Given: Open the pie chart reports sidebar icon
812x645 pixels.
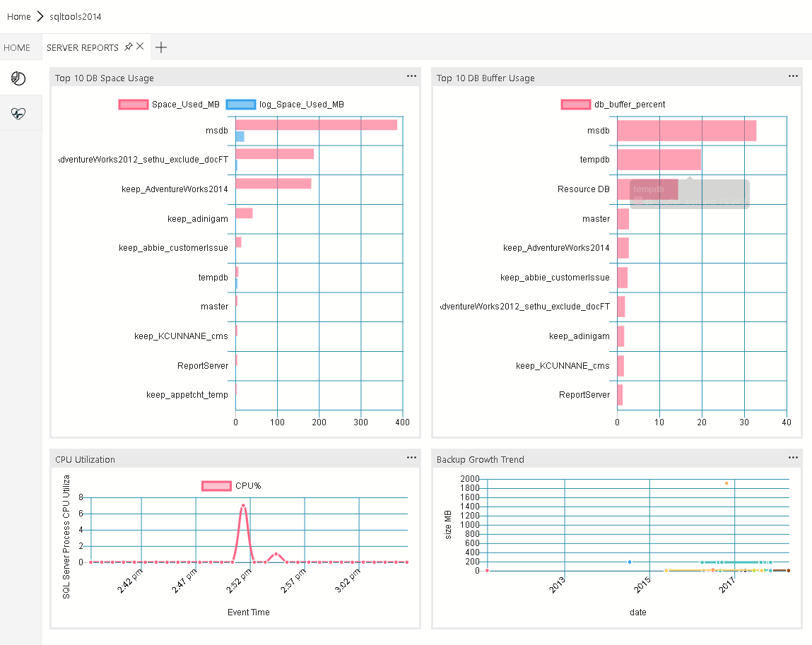Looking at the screenshot, I should [18, 78].
